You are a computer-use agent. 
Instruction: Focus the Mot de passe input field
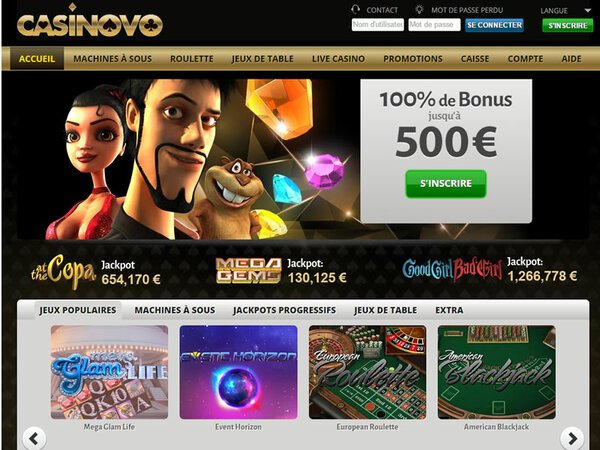click(x=434, y=25)
